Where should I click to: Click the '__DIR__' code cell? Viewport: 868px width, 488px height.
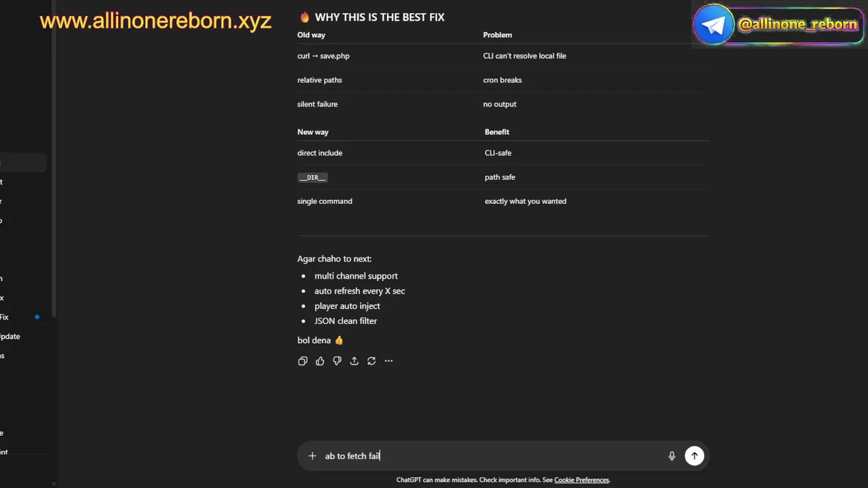[313, 178]
